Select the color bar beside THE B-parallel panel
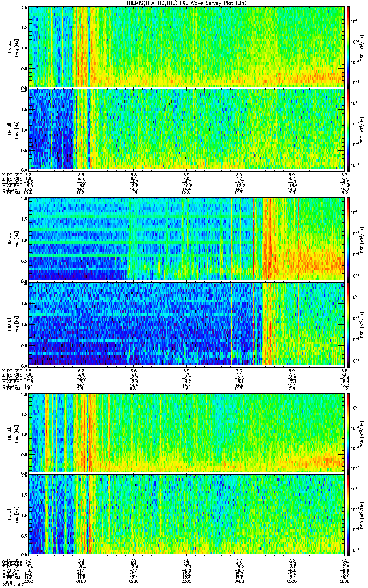Viewport: 368px width, 588px height. pyautogui.click(x=348, y=514)
